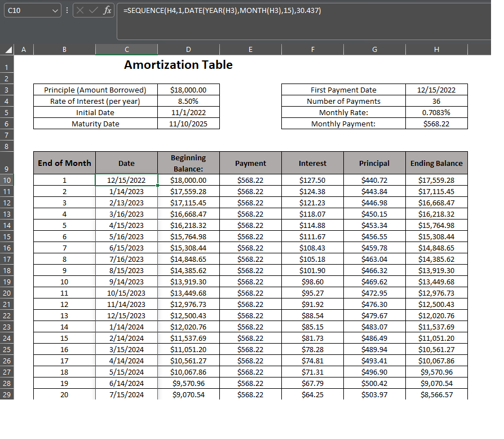The height and width of the screenshot is (439, 504).
Task: Select the $469.62 principal cell
Action: pyautogui.click(x=374, y=282)
